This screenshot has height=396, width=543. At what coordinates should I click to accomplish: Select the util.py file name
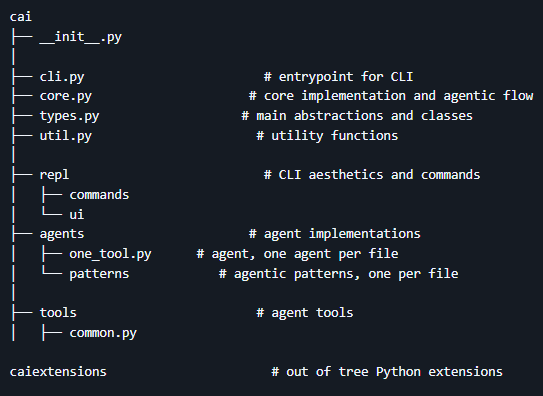(x=65, y=136)
